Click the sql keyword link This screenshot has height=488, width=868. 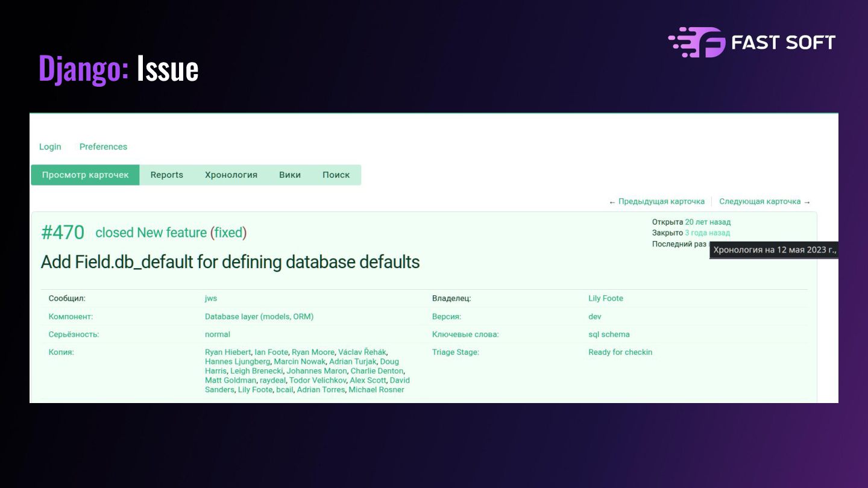pos(593,334)
